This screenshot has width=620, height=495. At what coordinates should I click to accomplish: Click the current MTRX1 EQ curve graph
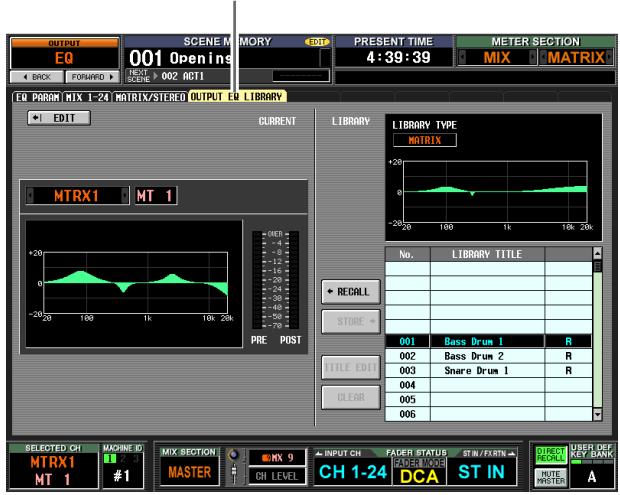[x=136, y=283]
